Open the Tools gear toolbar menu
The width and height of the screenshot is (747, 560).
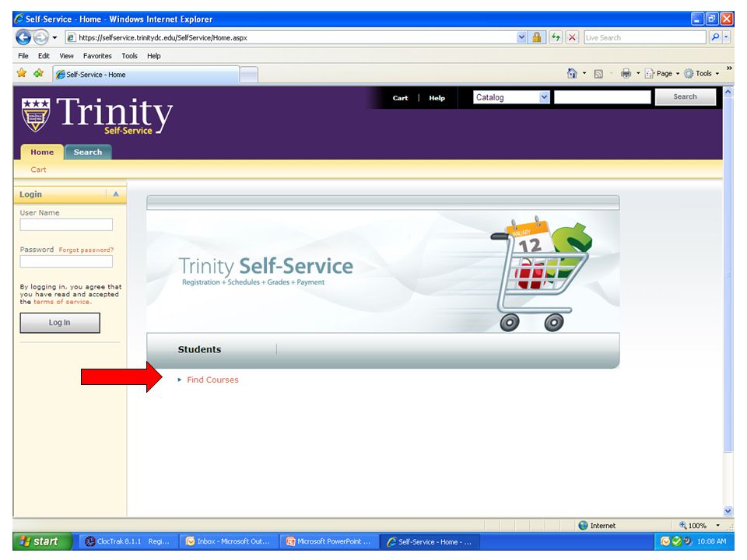702,73
